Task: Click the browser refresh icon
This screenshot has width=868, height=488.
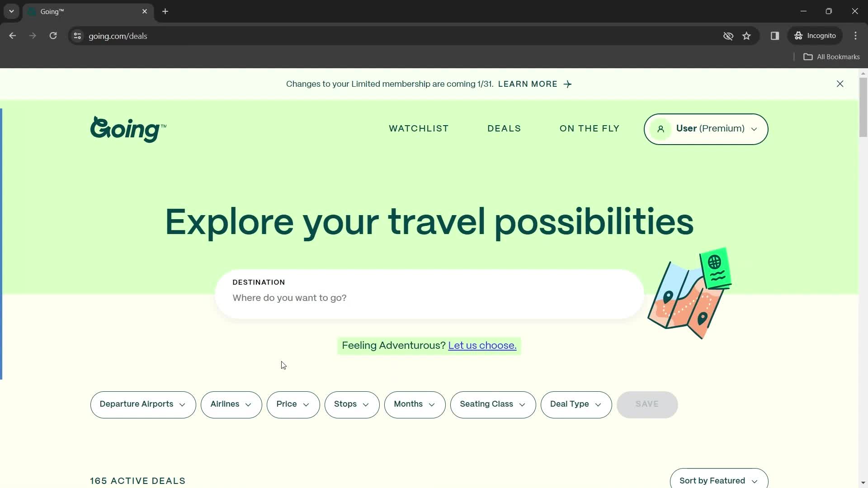Action: (53, 36)
